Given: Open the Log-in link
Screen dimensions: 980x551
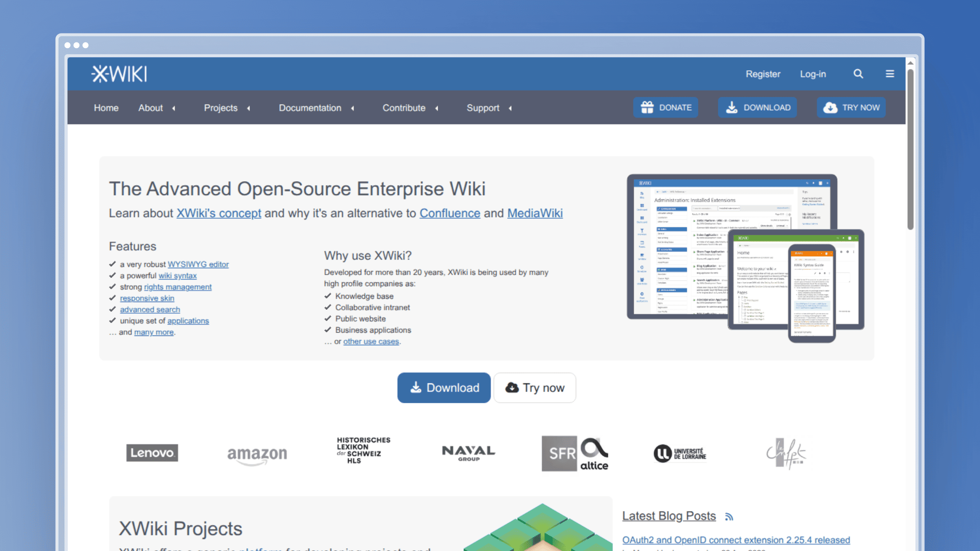Looking at the screenshot, I should (x=813, y=74).
